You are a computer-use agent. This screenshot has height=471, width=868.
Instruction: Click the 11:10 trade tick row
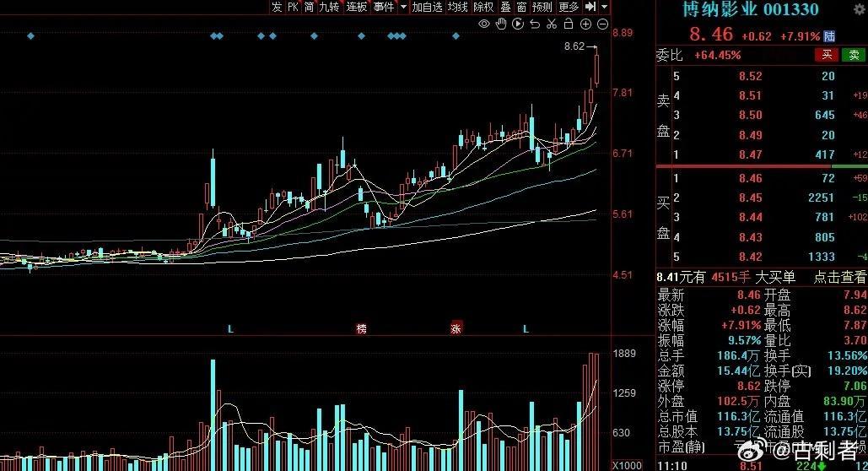coord(762,466)
